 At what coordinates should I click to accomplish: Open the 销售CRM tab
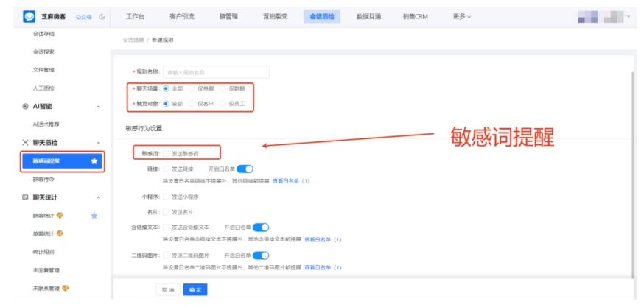[416, 17]
